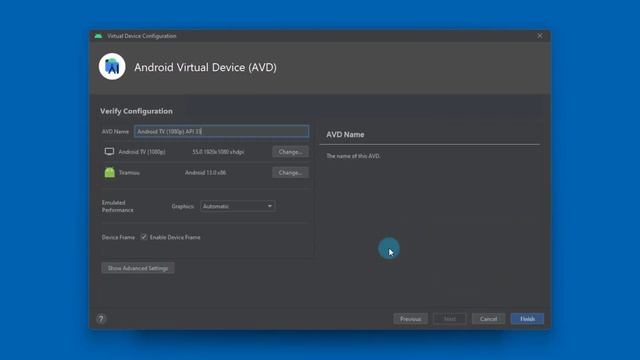Show Advanced Settings
640x360 pixels.
click(138, 268)
